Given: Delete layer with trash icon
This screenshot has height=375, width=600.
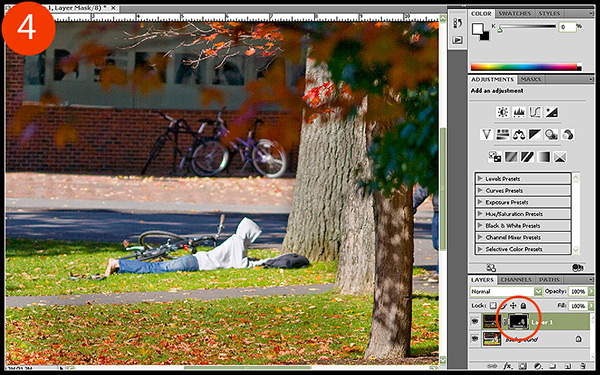Looking at the screenshot, I should pos(583,367).
